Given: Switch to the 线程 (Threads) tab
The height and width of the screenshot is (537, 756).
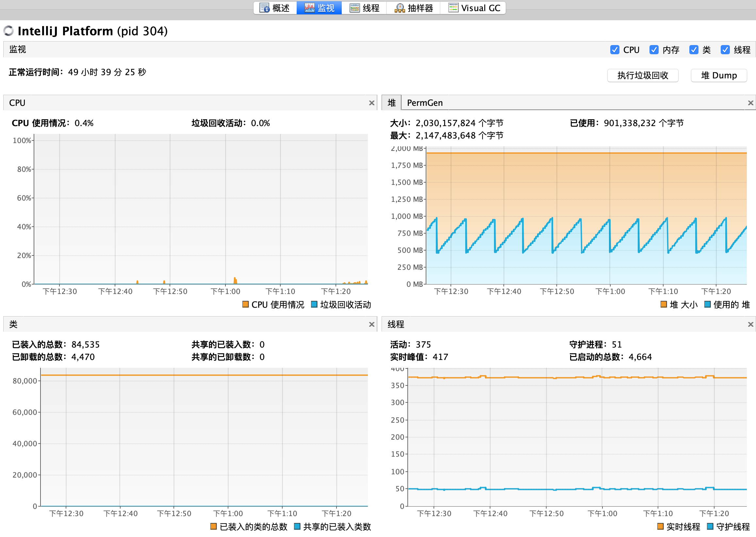Looking at the screenshot, I should coord(364,8).
